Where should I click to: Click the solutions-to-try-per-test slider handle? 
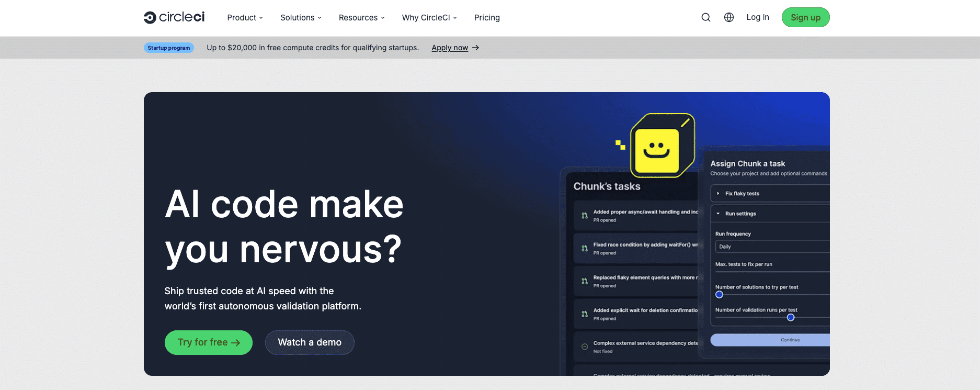719,295
